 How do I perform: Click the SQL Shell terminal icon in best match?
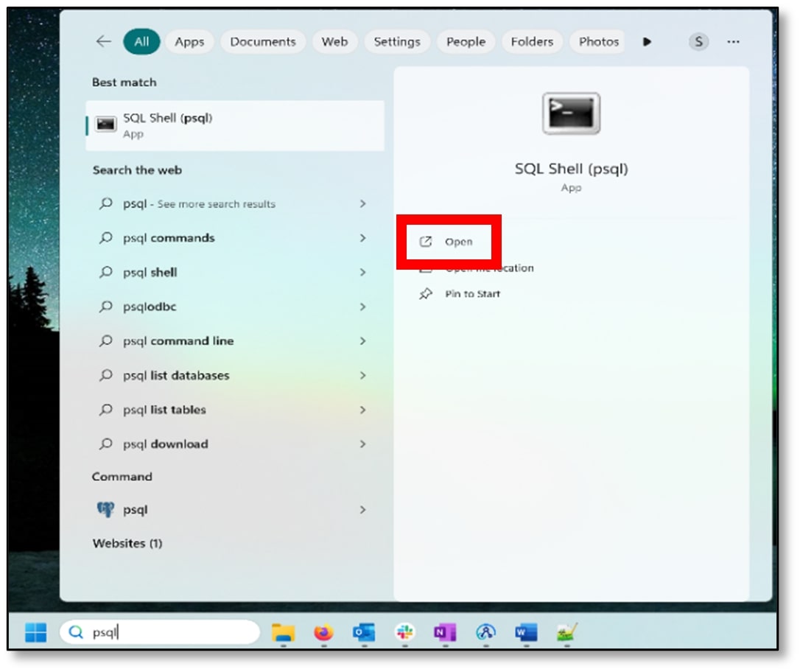click(106, 124)
